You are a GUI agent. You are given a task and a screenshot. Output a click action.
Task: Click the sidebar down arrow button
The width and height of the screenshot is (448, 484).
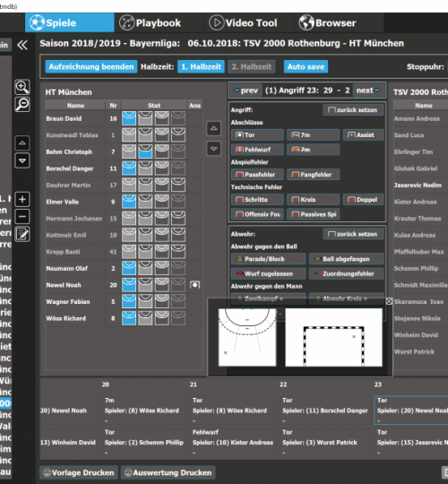(x=22, y=160)
